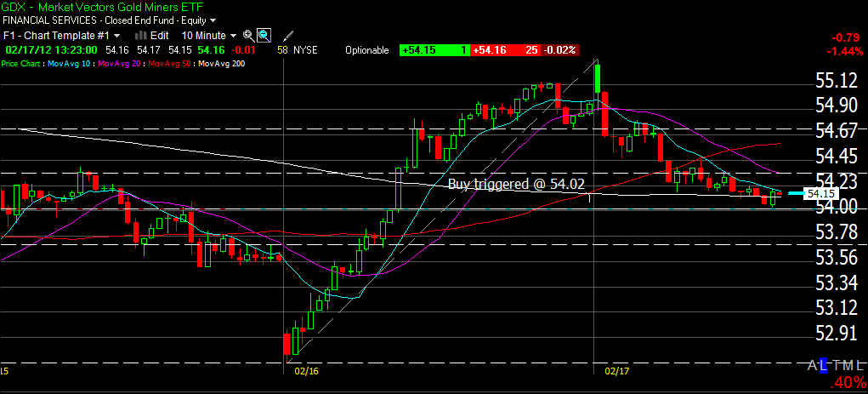Click the NYSE exchange label
Viewport: 868px width, 394px height.
click(x=305, y=49)
